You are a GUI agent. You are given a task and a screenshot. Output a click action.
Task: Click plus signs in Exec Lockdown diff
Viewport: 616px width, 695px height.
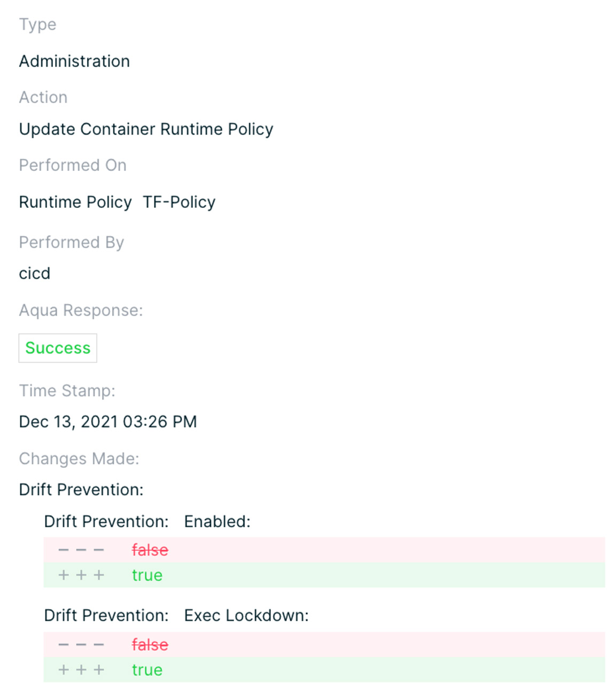pos(81,669)
